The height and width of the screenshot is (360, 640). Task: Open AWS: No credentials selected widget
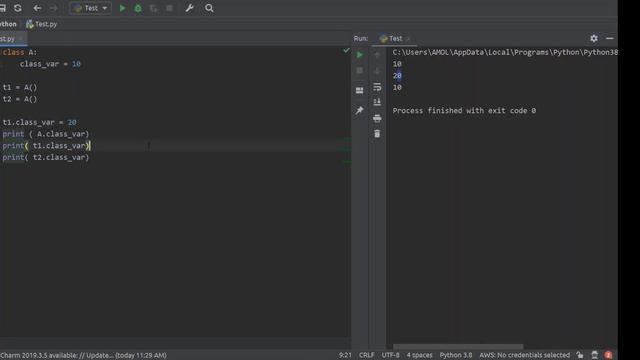524,355
